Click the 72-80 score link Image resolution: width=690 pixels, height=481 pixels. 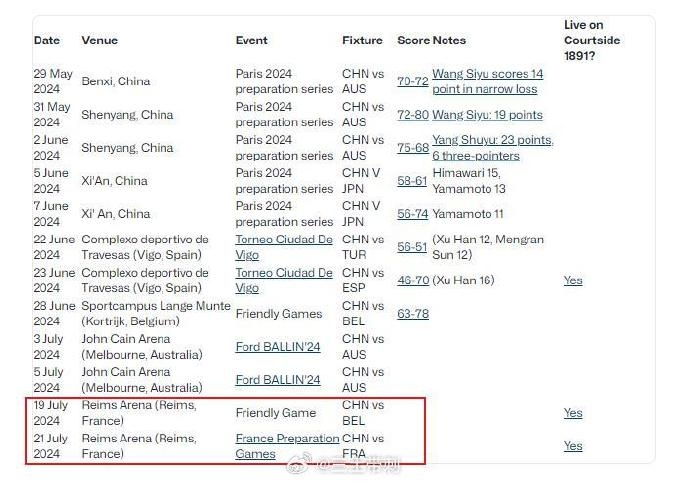[412, 115]
